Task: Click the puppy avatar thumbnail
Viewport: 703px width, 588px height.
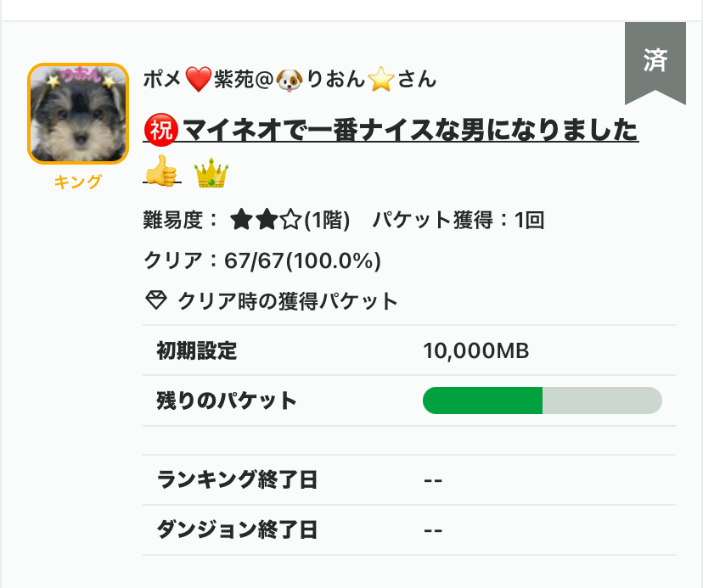Action: pos(78,114)
